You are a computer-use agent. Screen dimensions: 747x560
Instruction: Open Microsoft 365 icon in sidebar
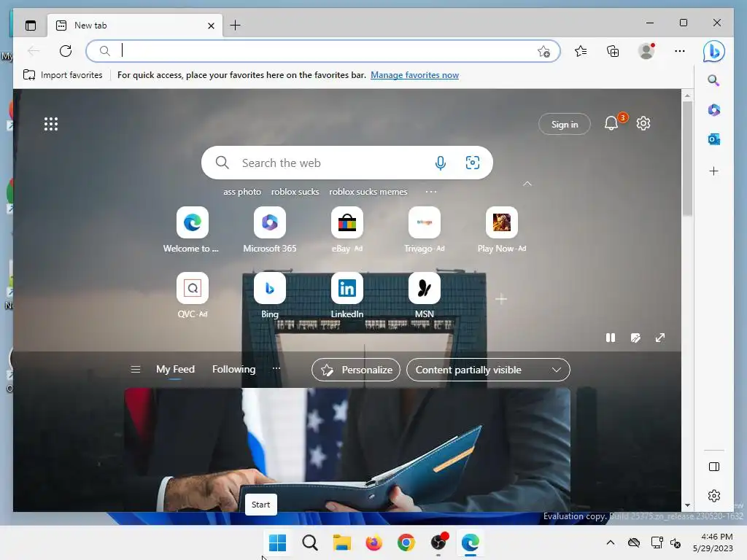[x=713, y=110]
